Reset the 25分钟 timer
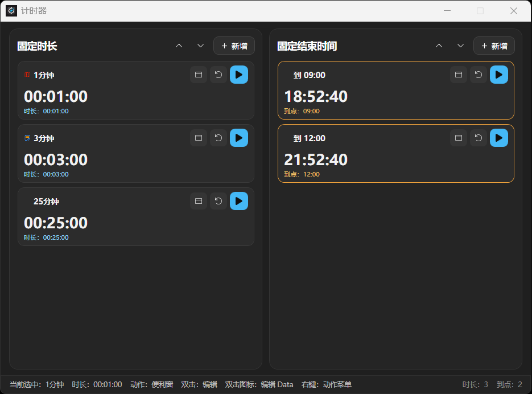 point(218,201)
